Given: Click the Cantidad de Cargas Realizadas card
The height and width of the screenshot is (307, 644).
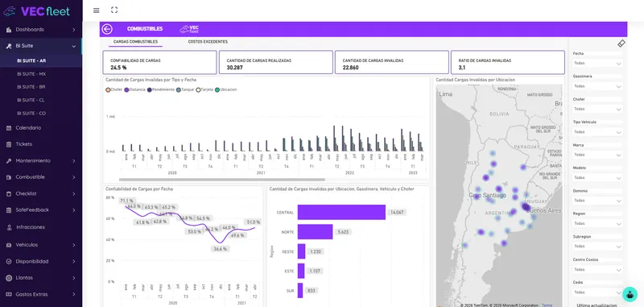Looking at the screenshot, I should [275, 63].
